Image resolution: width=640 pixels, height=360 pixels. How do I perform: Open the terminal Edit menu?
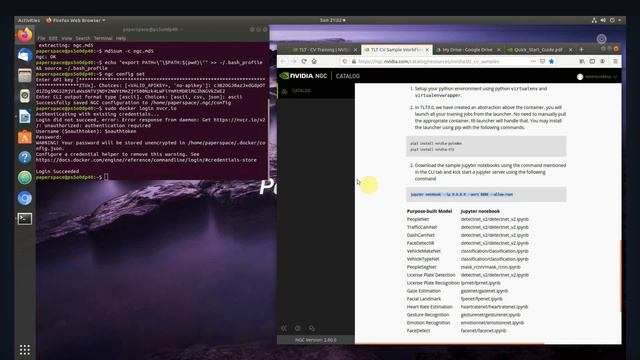click(53, 38)
